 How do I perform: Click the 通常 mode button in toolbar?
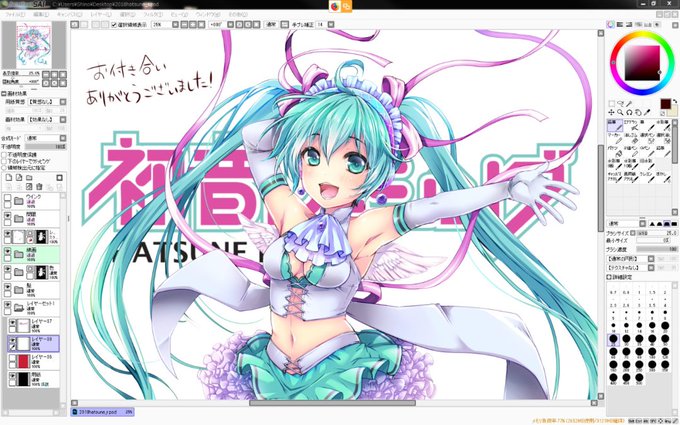(x=269, y=25)
